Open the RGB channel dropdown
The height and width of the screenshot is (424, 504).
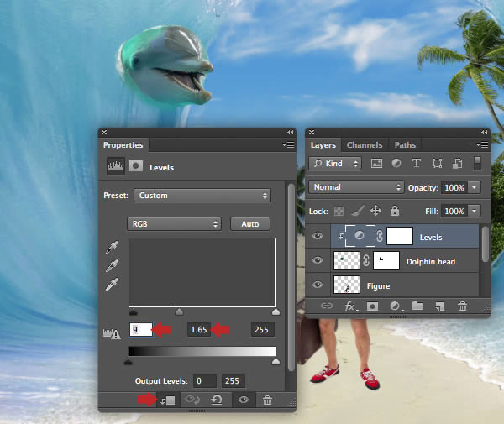tap(174, 224)
